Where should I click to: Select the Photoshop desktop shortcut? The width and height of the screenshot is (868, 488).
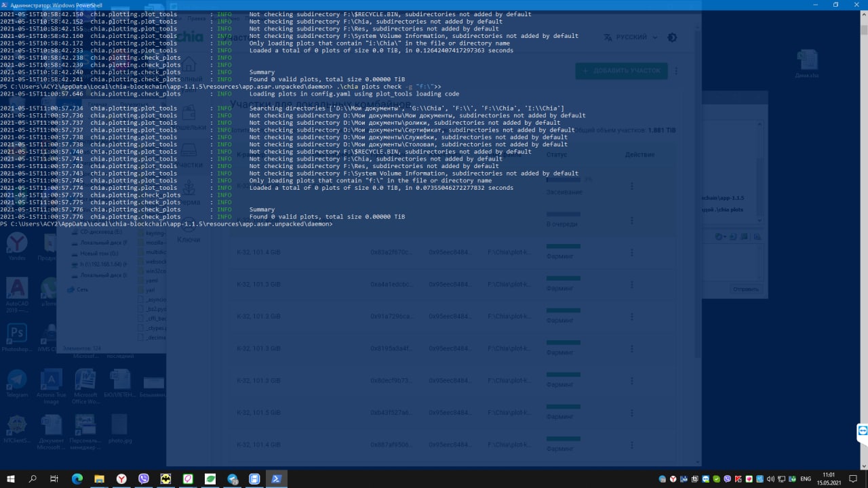click(17, 337)
